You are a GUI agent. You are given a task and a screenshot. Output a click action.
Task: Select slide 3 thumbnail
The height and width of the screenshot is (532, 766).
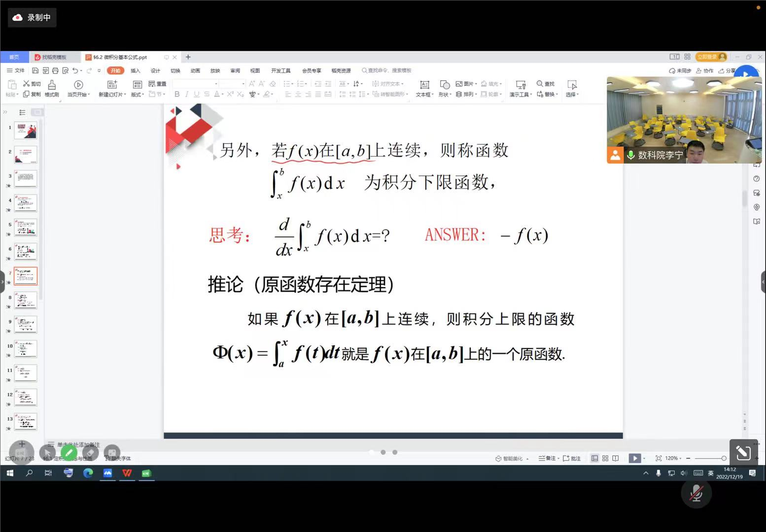[x=26, y=178]
